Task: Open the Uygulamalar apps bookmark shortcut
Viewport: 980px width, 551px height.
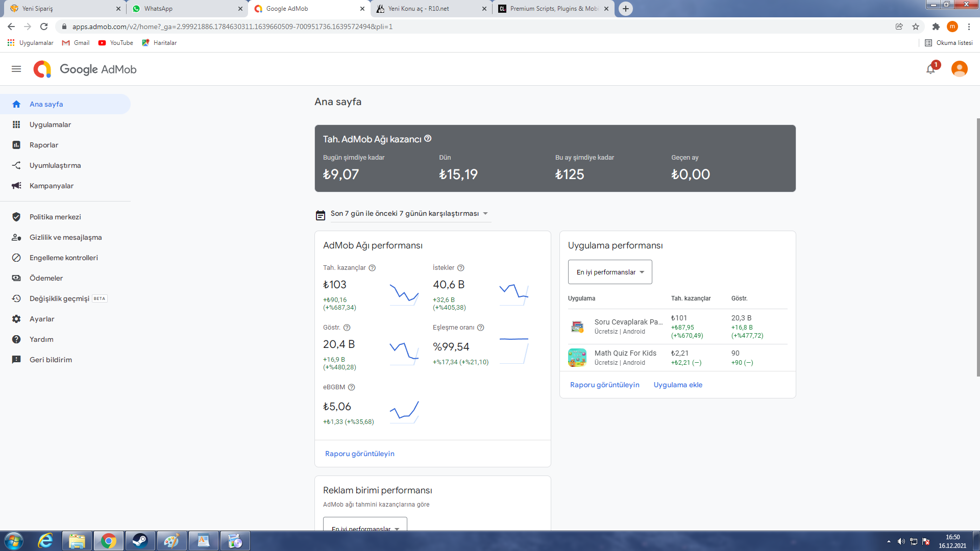Action: (31, 43)
